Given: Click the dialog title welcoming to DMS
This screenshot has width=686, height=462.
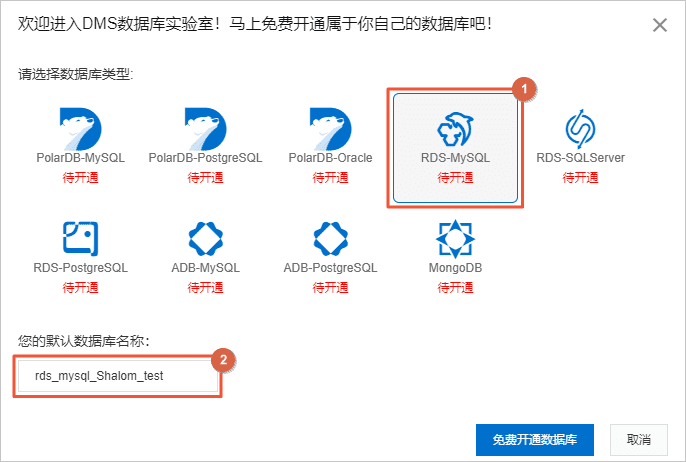Looking at the screenshot, I should tap(255, 24).
